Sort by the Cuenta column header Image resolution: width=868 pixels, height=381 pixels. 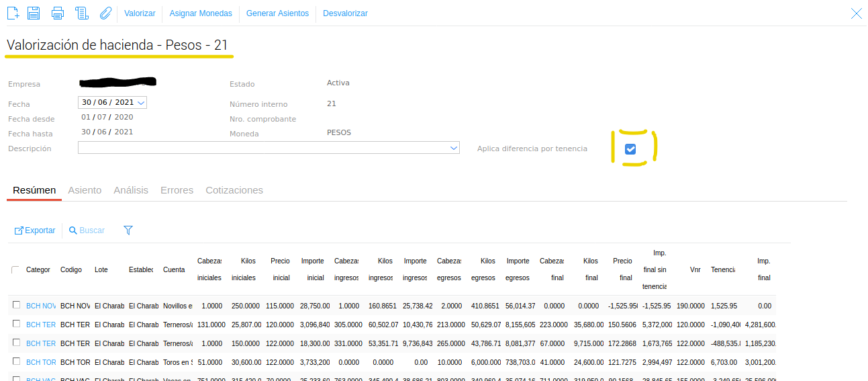pyautogui.click(x=174, y=269)
